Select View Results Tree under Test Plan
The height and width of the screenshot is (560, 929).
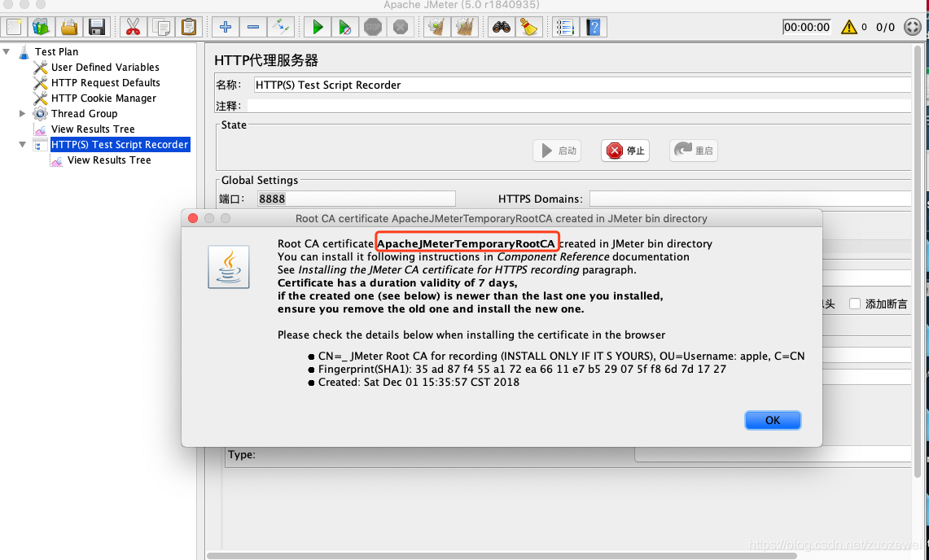(93, 129)
